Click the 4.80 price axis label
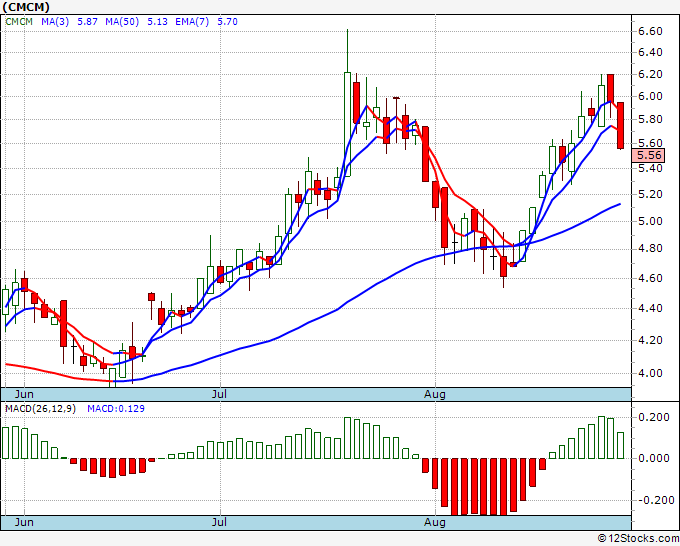 click(650, 248)
